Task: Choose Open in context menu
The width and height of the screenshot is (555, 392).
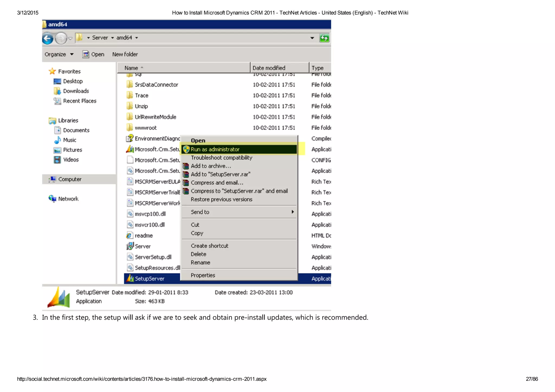Action: pyautogui.click(x=239, y=141)
